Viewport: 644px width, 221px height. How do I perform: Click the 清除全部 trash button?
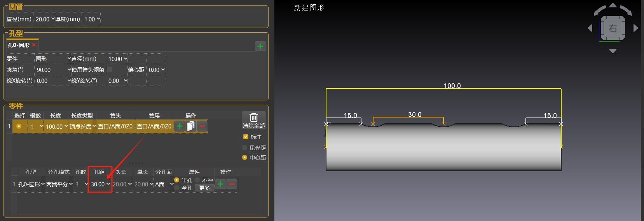254,121
